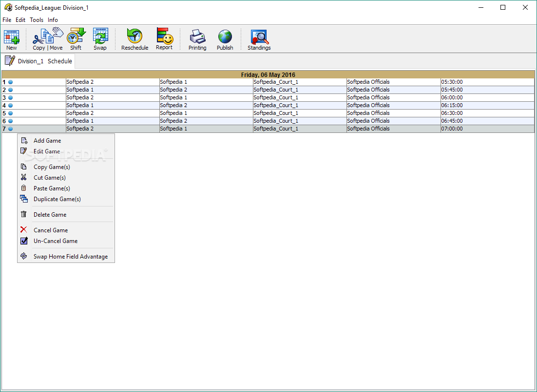
Task: Click the Edit Game pencil icon
Action: (x=23, y=151)
